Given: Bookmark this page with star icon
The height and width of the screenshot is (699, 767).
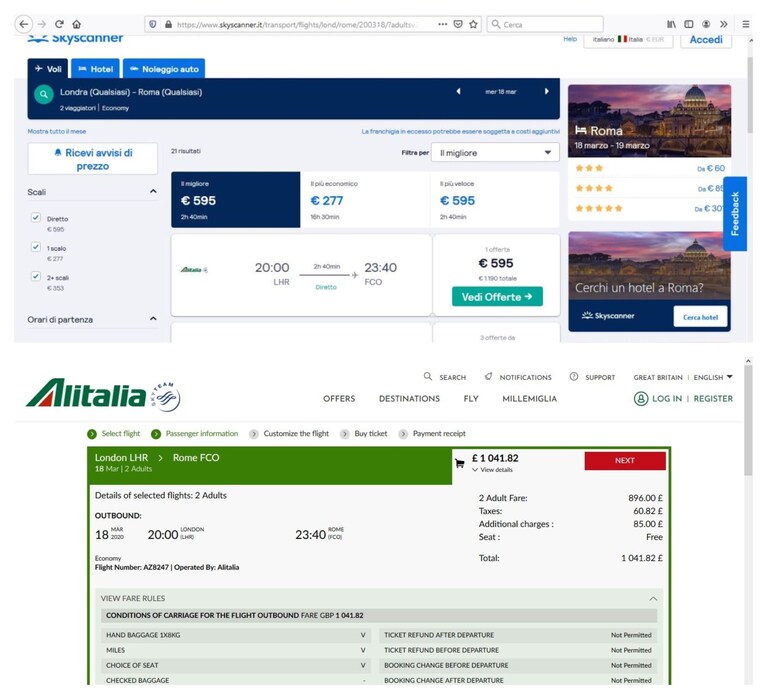Looking at the screenshot, I should (473, 24).
